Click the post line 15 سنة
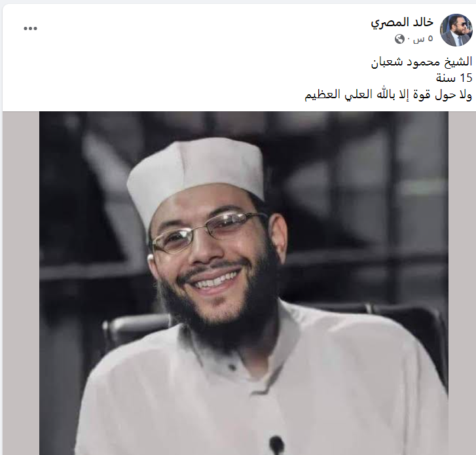This screenshot has height=455, width=476. tap(454, 78)
